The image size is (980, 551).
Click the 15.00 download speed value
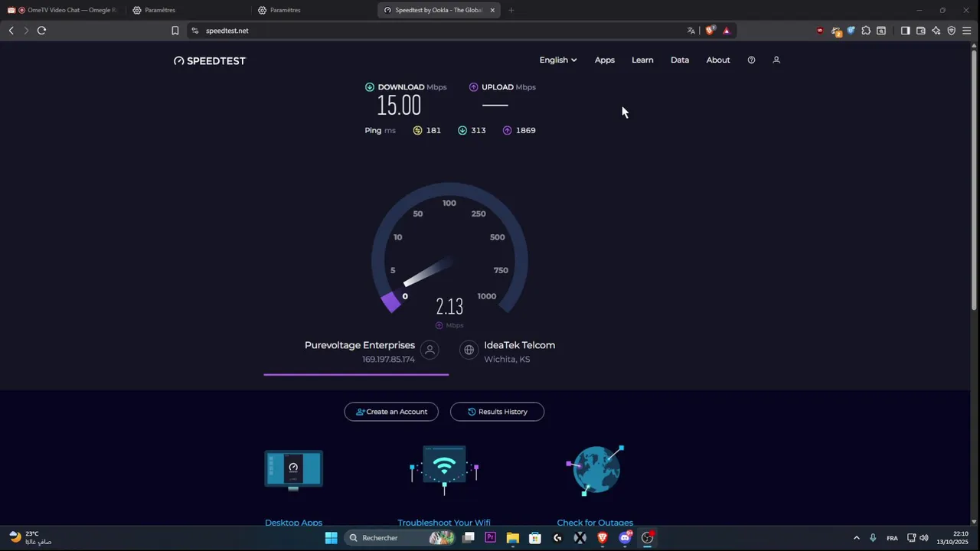pos(399,106)
